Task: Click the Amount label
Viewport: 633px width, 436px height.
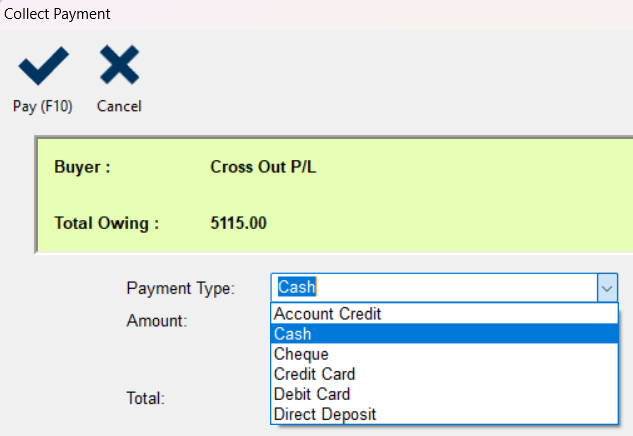Action: point(158,321)
